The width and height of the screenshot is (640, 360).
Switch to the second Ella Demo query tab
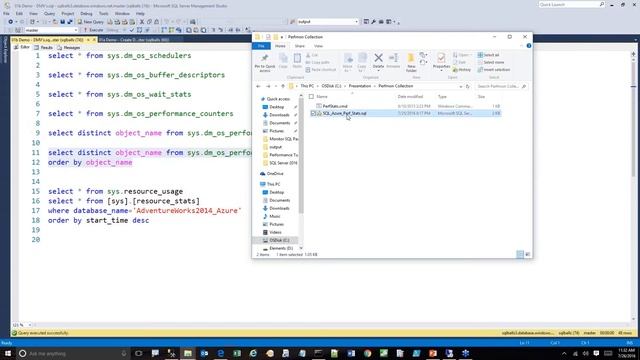(134, 40)
